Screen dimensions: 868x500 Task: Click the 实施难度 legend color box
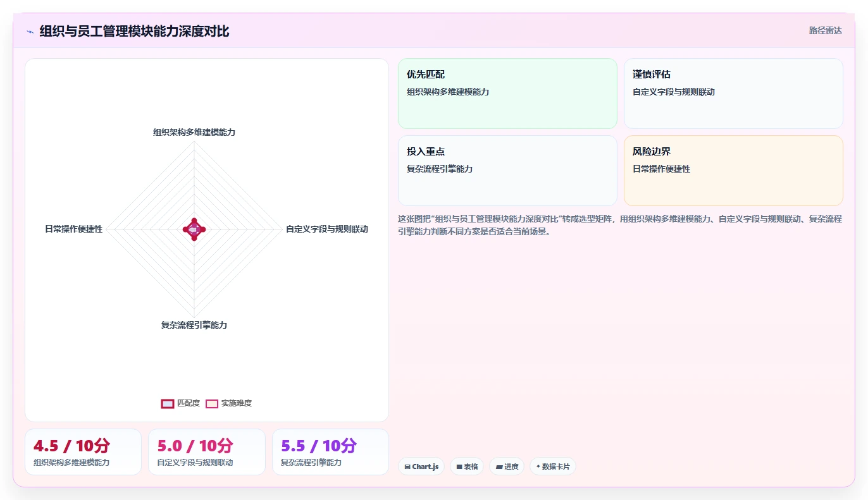[x=212, y=403]
